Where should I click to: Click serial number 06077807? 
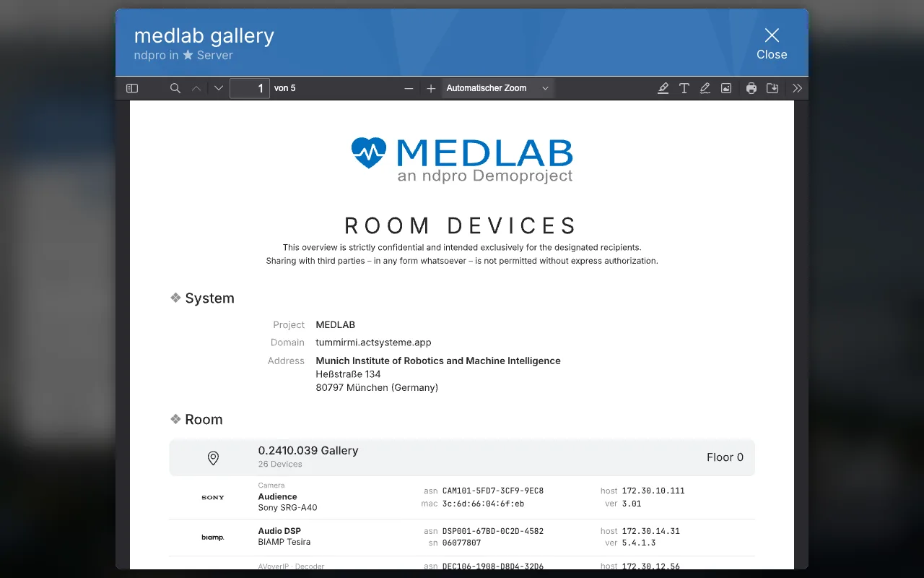tap(462, 543)
